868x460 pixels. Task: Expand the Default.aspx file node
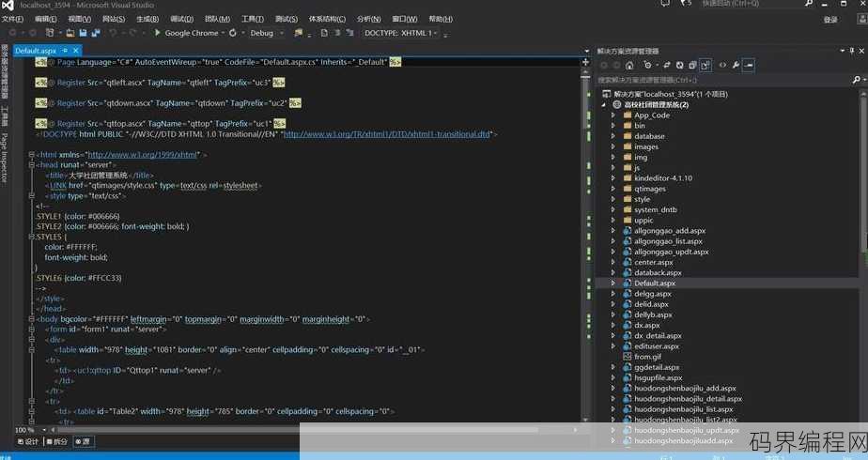tap(612, 284)
